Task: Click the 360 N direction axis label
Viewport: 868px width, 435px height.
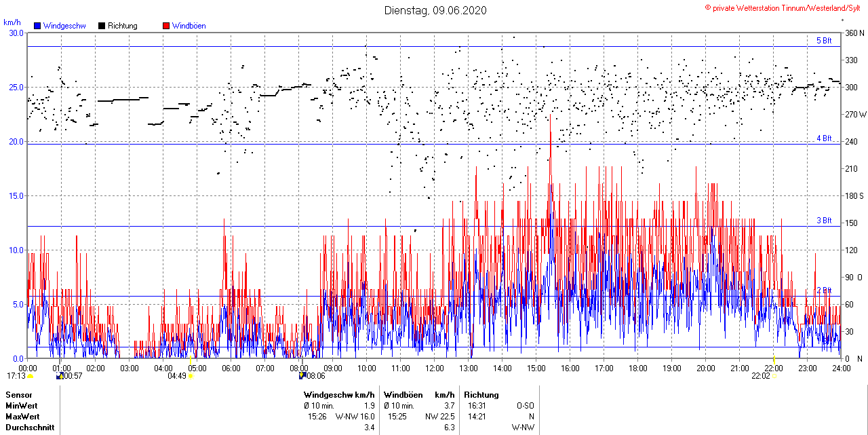Action: [x=854, y=33]
